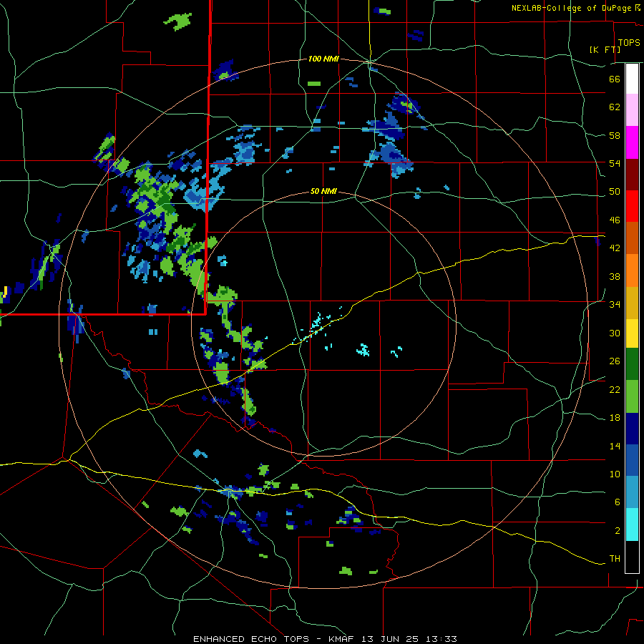The width and height of the screenshot is (644, 644).
Task: Click the 34 value on the legend
Action: [x=615, y=304]
